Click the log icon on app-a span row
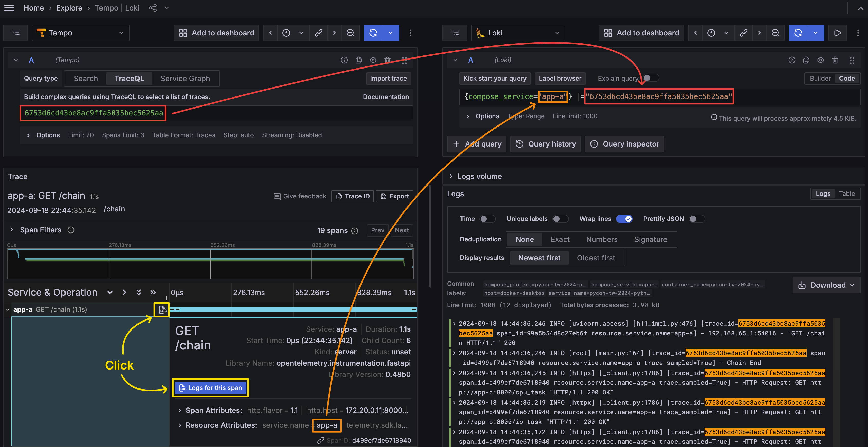 point(162,310)
